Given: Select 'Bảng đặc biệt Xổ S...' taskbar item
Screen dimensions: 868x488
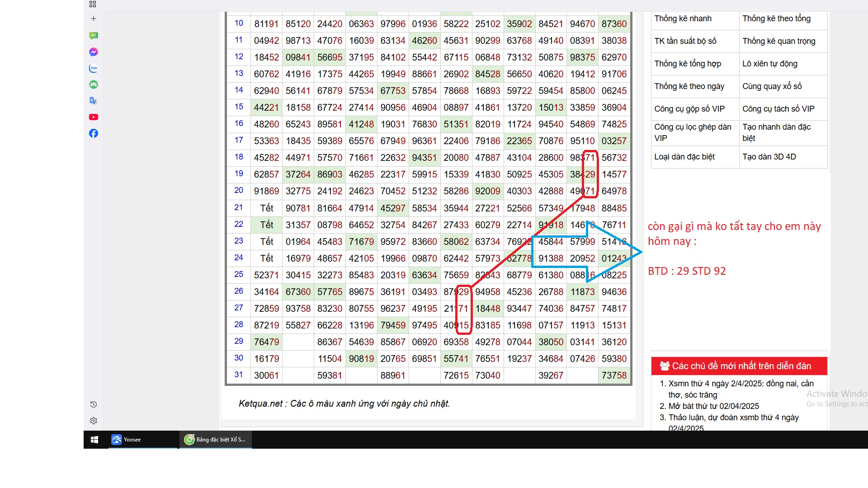Looking at the screenshot, I should click(216, 440).
